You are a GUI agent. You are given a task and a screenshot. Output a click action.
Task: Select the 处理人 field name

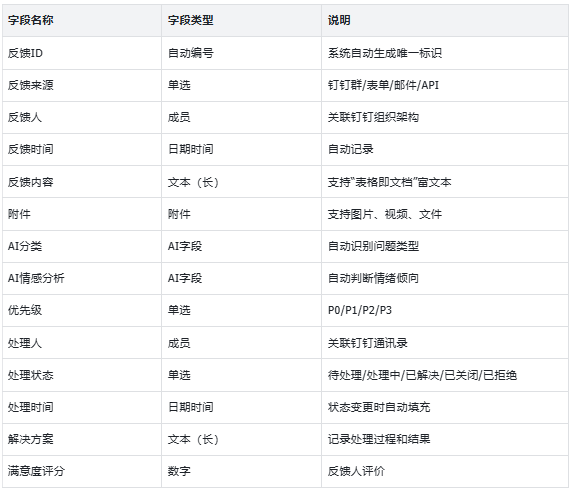point(25,343)
